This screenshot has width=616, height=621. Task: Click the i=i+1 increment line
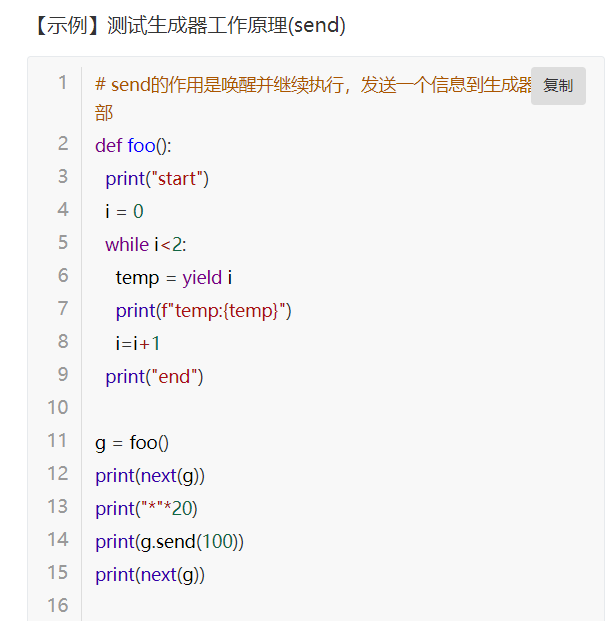pyautogui.click(x=138, y=343)
